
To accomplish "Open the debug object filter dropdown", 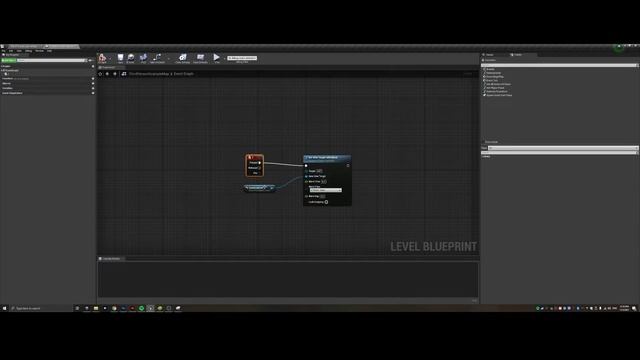I will (x=242, y=58).
